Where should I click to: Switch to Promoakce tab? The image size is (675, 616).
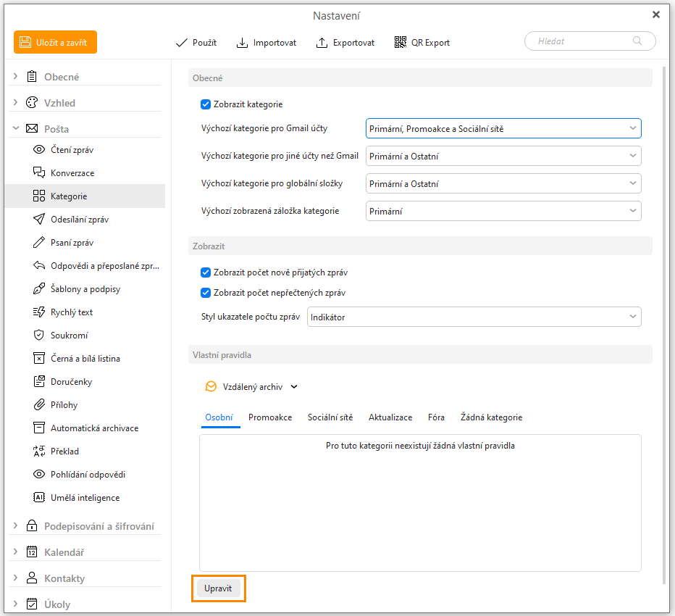click(x=270, y=417)
